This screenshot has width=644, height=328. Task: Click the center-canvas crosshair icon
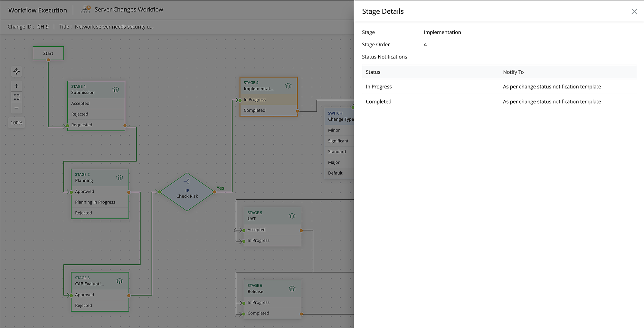point(16,71)
